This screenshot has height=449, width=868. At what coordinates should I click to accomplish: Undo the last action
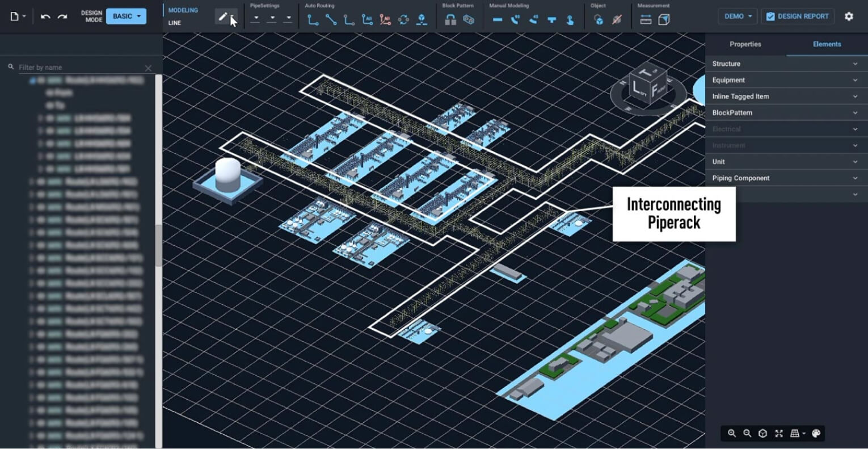(45, 16)
